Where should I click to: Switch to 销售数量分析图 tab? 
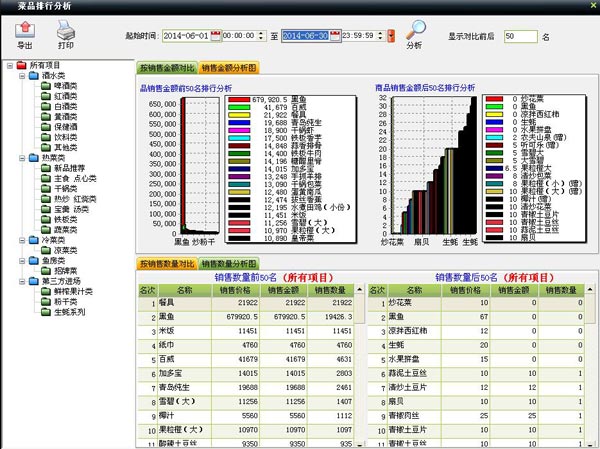click(228, 264)
